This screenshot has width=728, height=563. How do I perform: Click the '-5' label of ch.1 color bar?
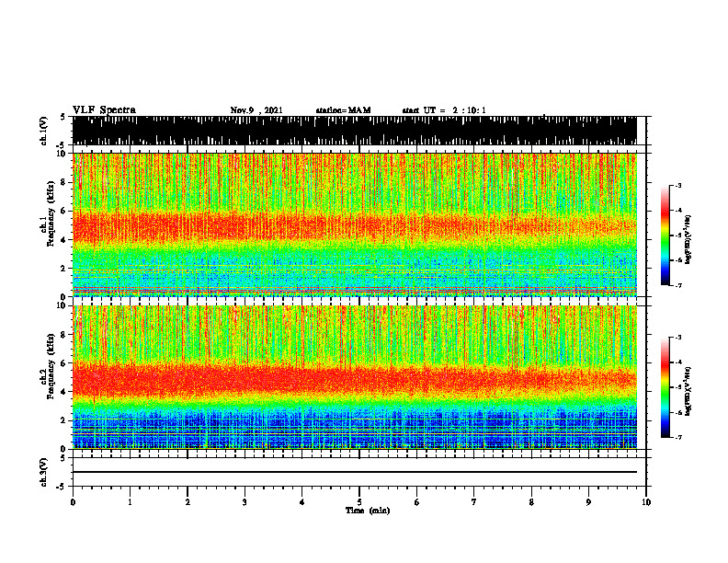tap(677, 236)
